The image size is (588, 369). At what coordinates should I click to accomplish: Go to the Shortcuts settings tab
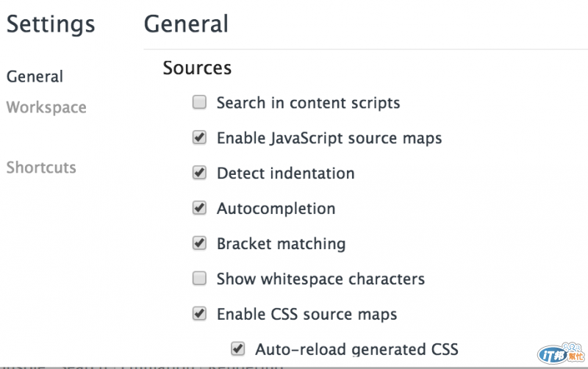(41, 168)
